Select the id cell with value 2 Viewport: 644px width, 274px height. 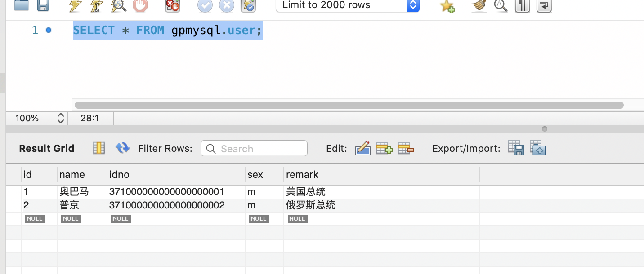pos(39,206)
